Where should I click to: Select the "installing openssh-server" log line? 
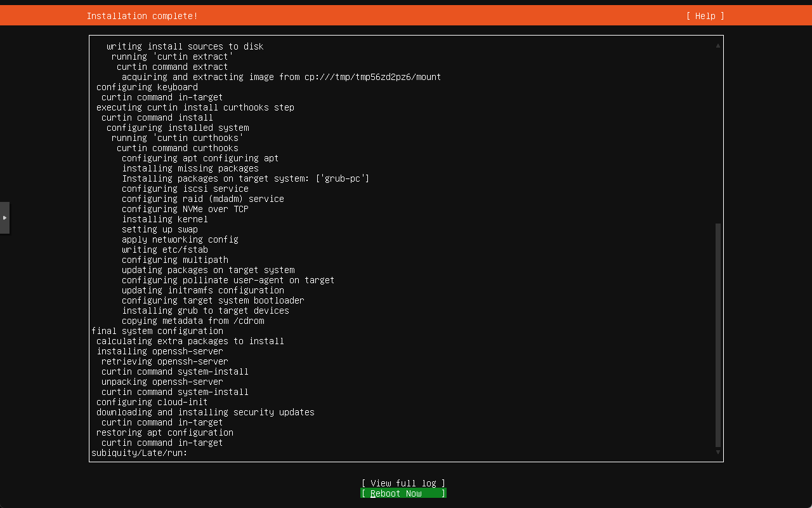click(160, 351)
